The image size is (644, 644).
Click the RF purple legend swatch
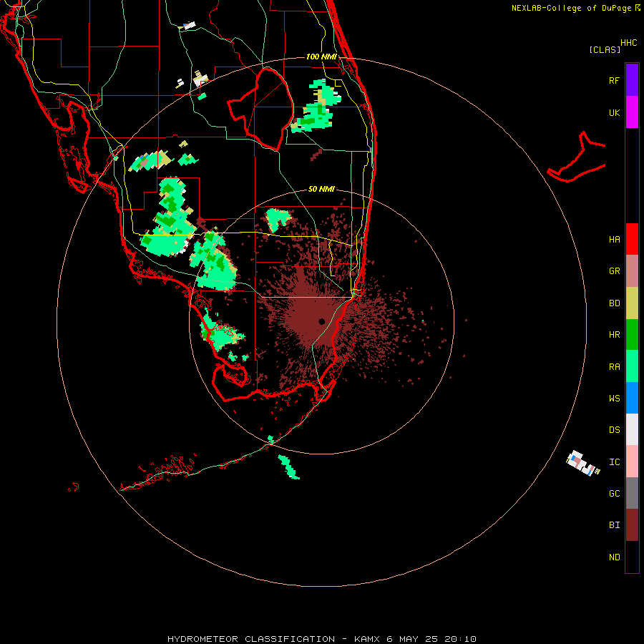click(x=632, y=80)
